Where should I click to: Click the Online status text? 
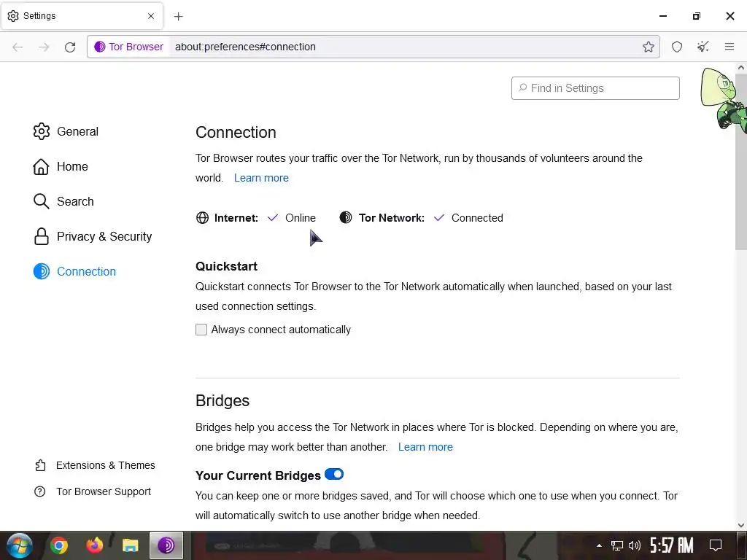tap(300, 218)
